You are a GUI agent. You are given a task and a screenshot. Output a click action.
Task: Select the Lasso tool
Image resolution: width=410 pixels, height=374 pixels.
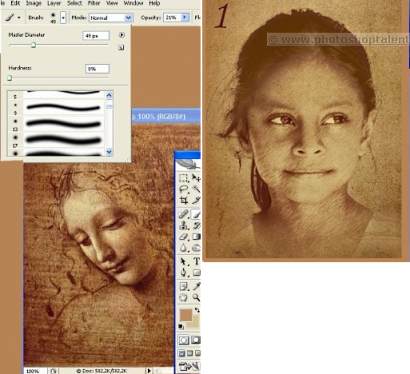pos(183,189)
